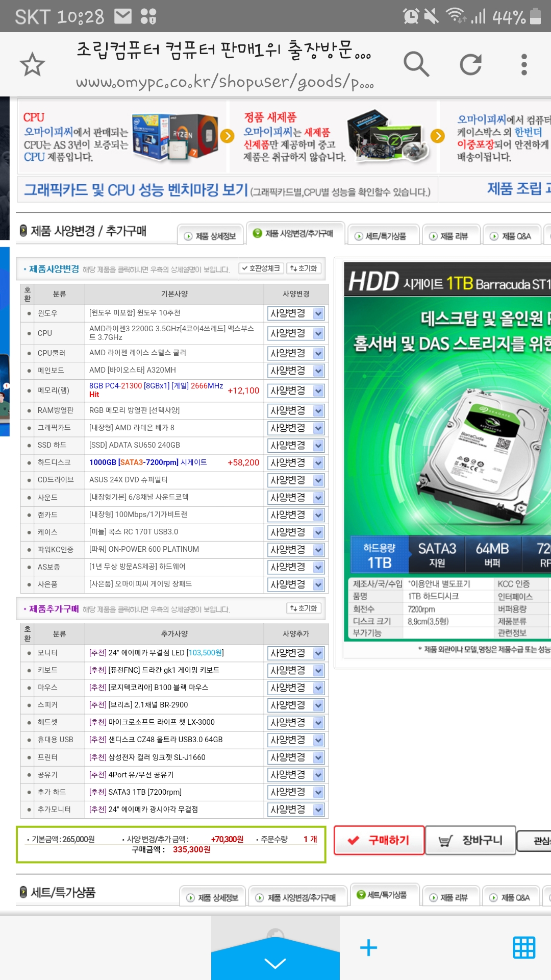Image resolution: width=551 pixels, height=980 pixels.
Task: Tap the Wi-Fi signal status icon
Action: point(456,15)
